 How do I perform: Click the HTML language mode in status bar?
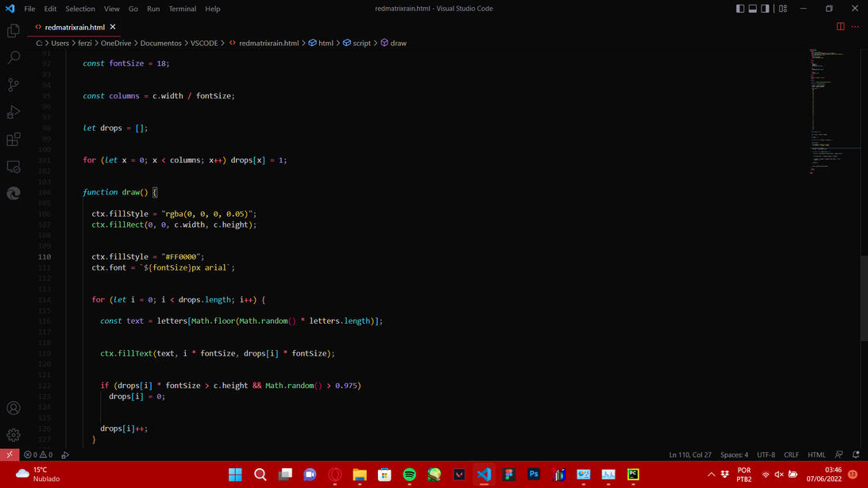(816, 455)
